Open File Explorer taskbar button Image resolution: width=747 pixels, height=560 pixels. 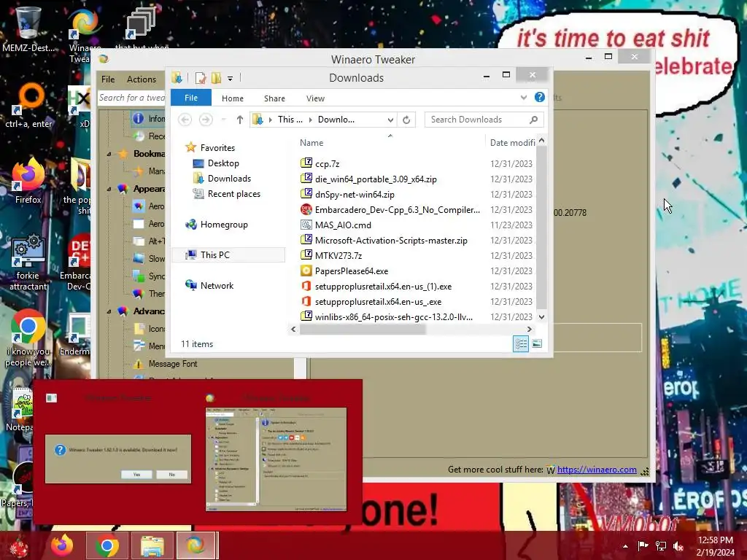click(152, 545)
